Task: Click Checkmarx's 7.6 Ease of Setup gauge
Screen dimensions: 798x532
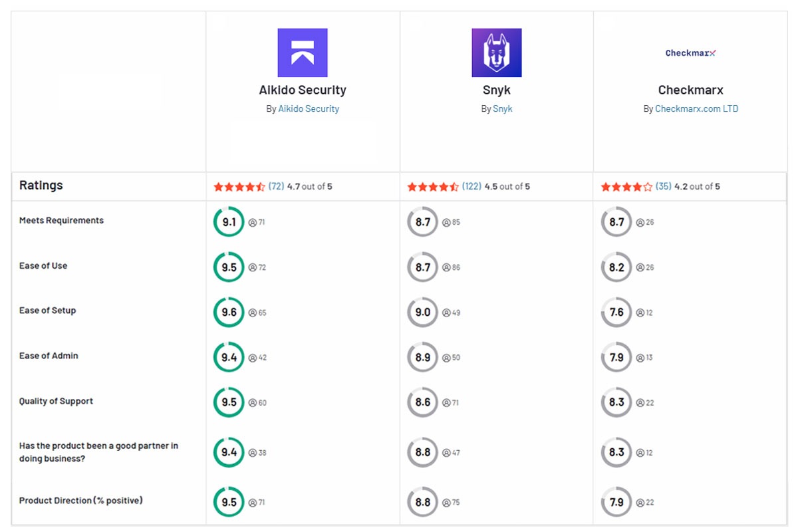Action: [x=616, y=313]
